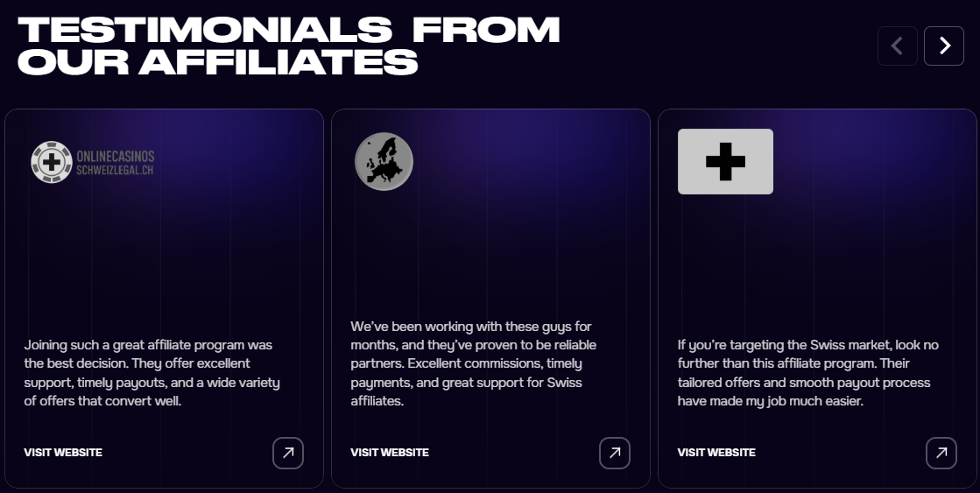
Task: Click the word FROM in the heading
Action: coord(486,30)
